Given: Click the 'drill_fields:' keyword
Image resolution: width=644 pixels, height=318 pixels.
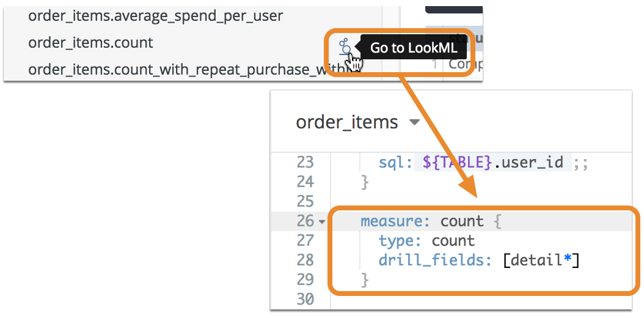Looking at the screenshot, I should 435,261.
